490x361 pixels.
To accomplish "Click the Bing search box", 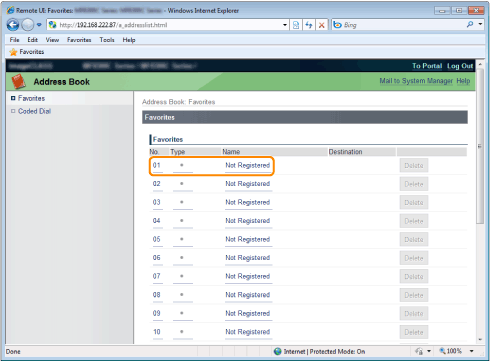I will pos(398,25).
